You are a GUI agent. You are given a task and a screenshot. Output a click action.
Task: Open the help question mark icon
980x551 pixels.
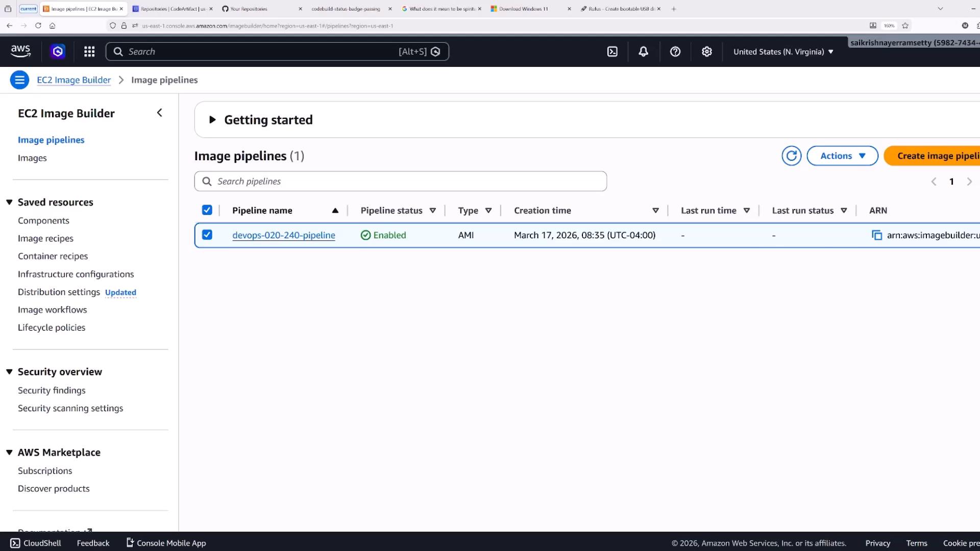click(675, 52)
